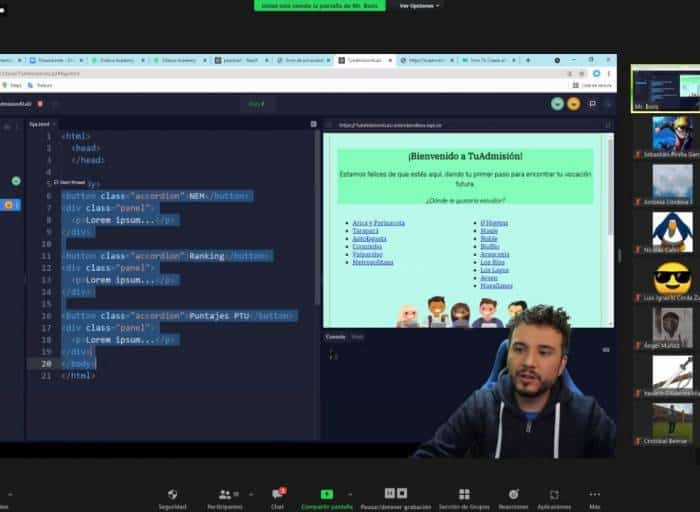Open the Ver Opciones dropdown

[x=419, y=6]
